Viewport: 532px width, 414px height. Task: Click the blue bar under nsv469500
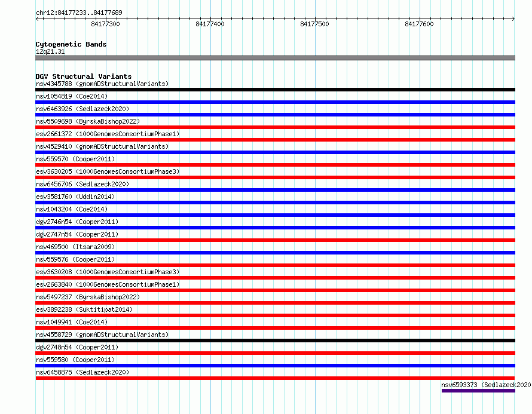pyautogui.click(x=275, y=253)
